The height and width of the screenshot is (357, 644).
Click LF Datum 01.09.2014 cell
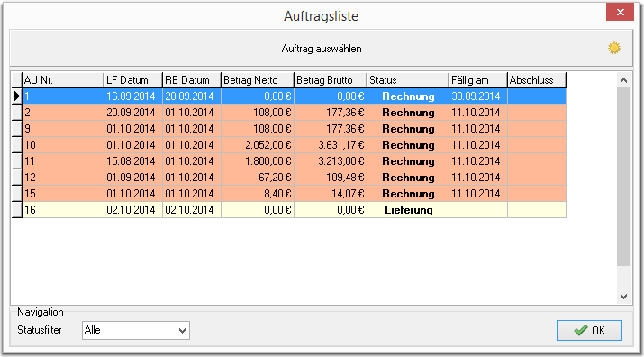pos(133,178)
